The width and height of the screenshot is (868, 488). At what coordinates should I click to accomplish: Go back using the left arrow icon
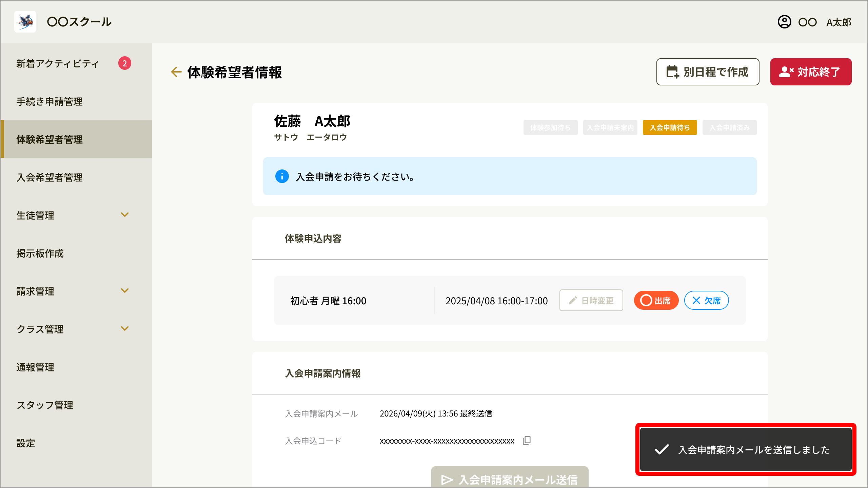point(176,72)
